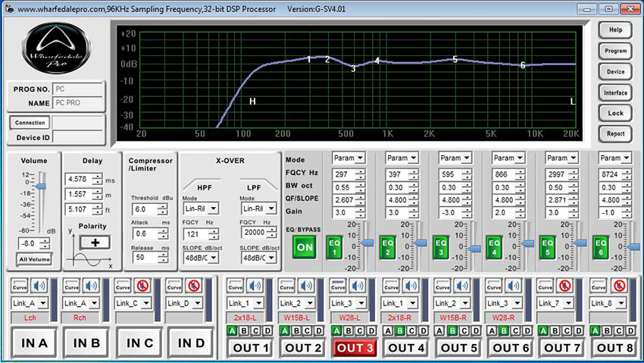Select the green EQ 4 band icon
Screen dimensions: 644x363
(494, 246)
